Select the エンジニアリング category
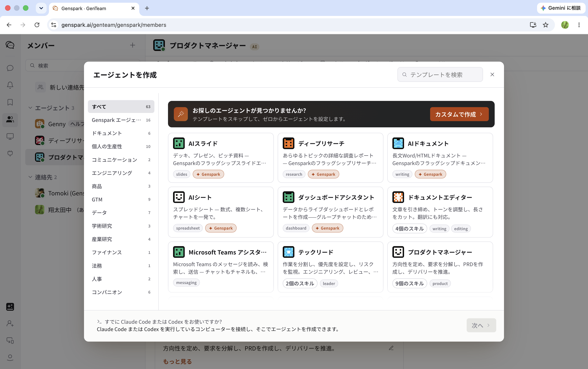Viewport: 588px width, 369px height. [121, 173]
